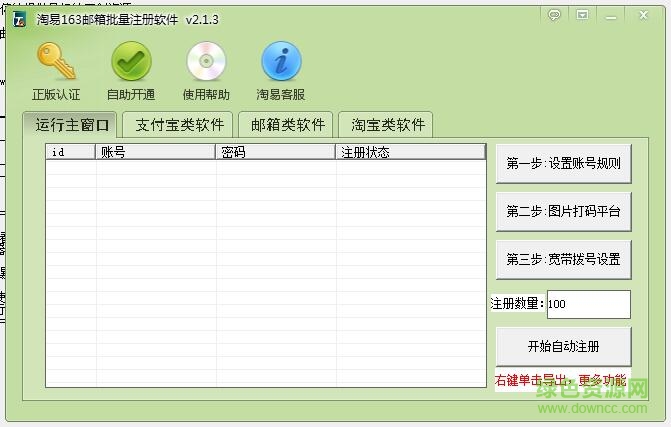Click the 正版认证 label text
671x427 pixels.
56,95
